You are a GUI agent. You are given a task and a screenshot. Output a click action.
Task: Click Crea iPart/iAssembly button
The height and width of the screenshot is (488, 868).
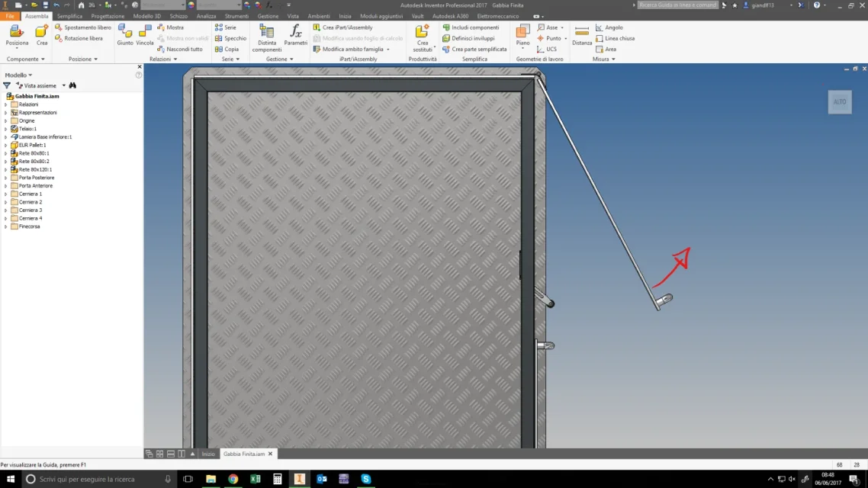coord(342,27)
